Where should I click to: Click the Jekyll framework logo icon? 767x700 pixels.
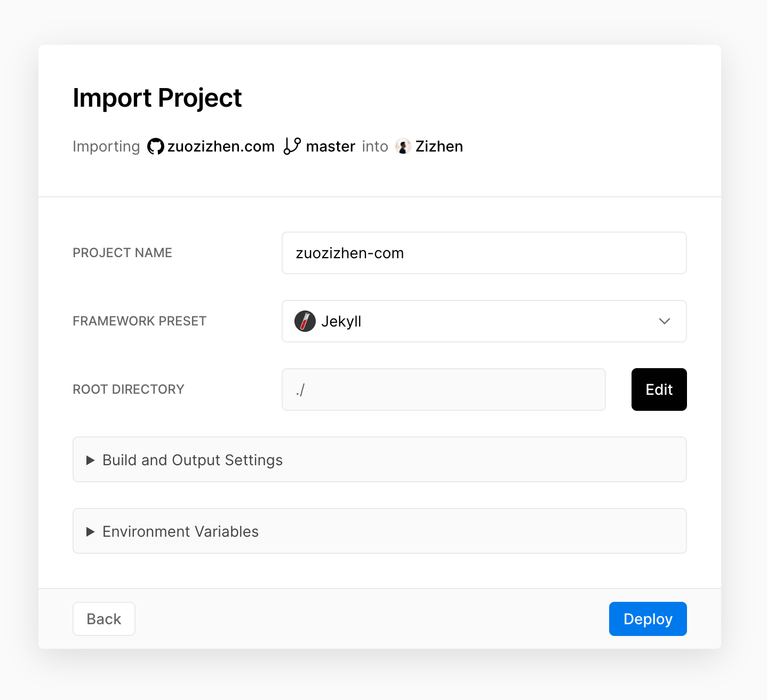305,321
